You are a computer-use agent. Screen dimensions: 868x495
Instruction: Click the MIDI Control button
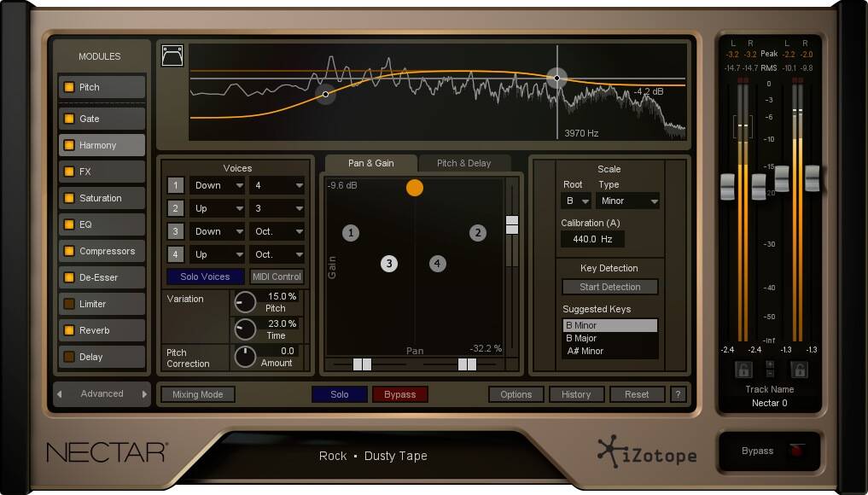[x=277, y=277]
